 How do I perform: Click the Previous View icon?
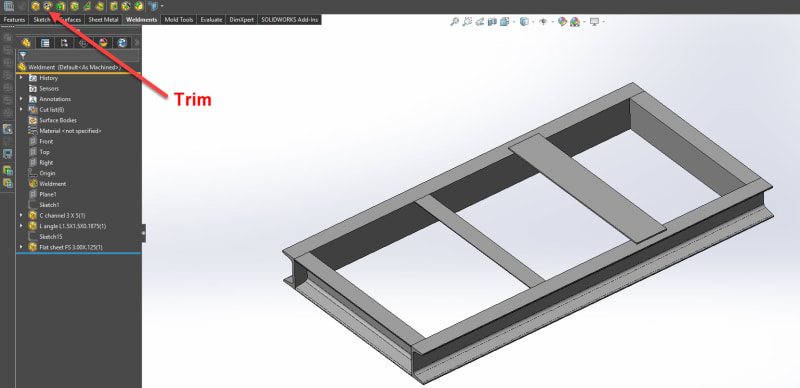coord(480,21)
